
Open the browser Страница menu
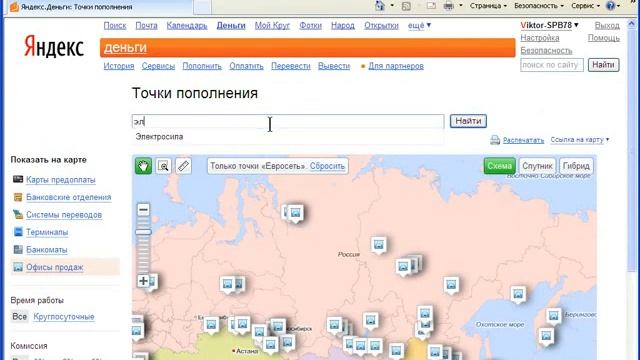tap(488, 6)
